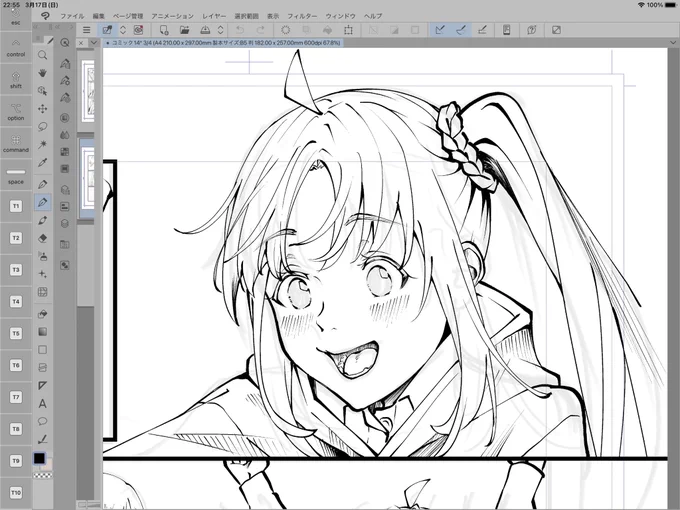Open the 編集 menu
Viewport: 680px width, 510px height.
tap(99, 16)
